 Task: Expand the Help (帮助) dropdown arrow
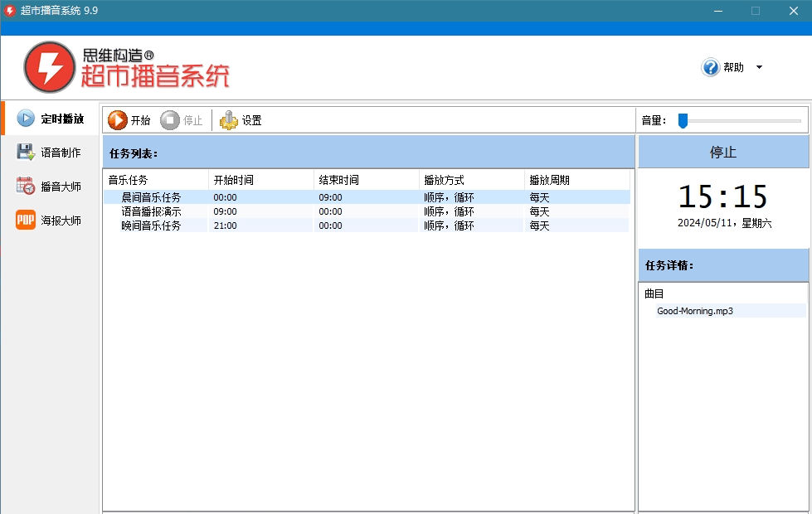[759, 68]
